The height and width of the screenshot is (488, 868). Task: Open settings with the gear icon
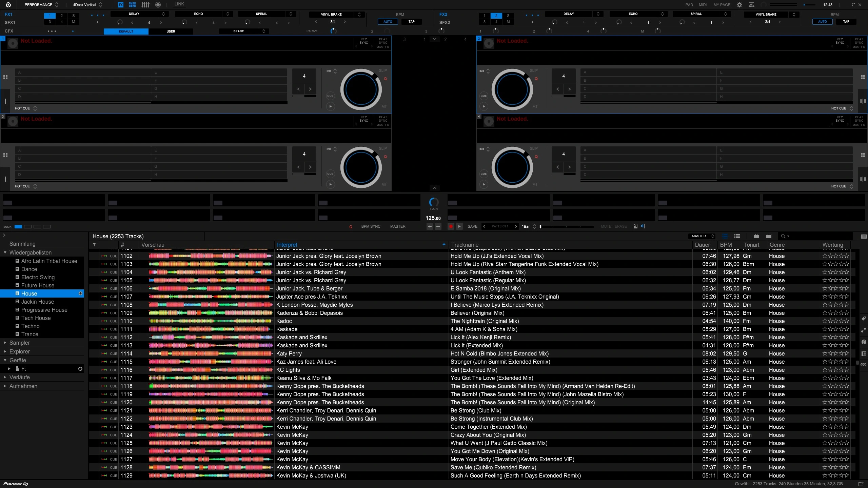(x=739, y=5)
